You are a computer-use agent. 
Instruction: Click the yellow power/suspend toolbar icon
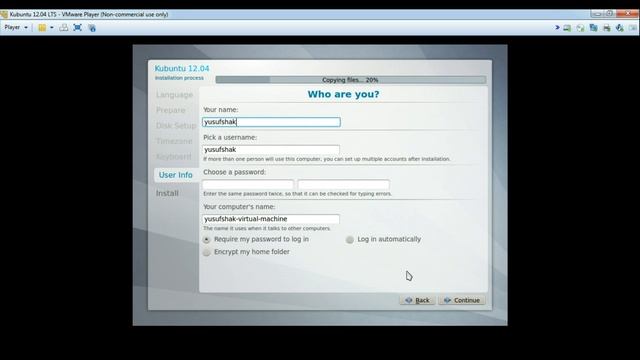42,28
